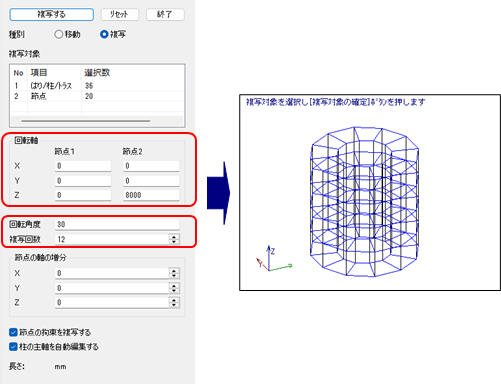Decrease 節点の軸の増分 X value
This screenshot has width=501, height=384.
(174, 276)
